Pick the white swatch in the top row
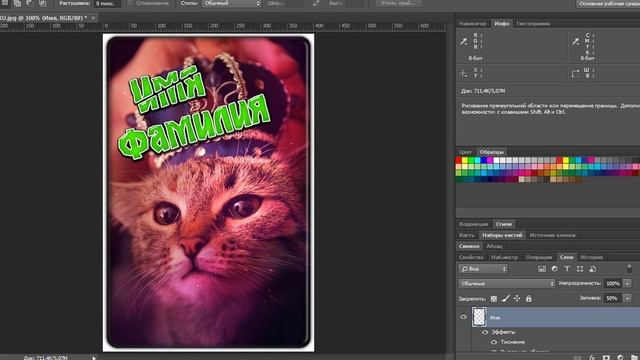The height and width of the screenshot is (360, 640). 496,160
